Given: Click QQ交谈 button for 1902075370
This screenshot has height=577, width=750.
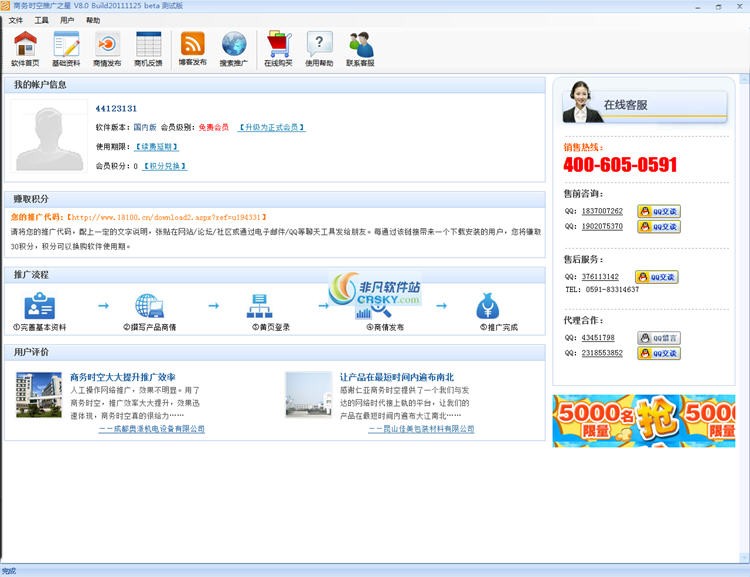Looking at the screenshot, I should click(x=659, y=226).
